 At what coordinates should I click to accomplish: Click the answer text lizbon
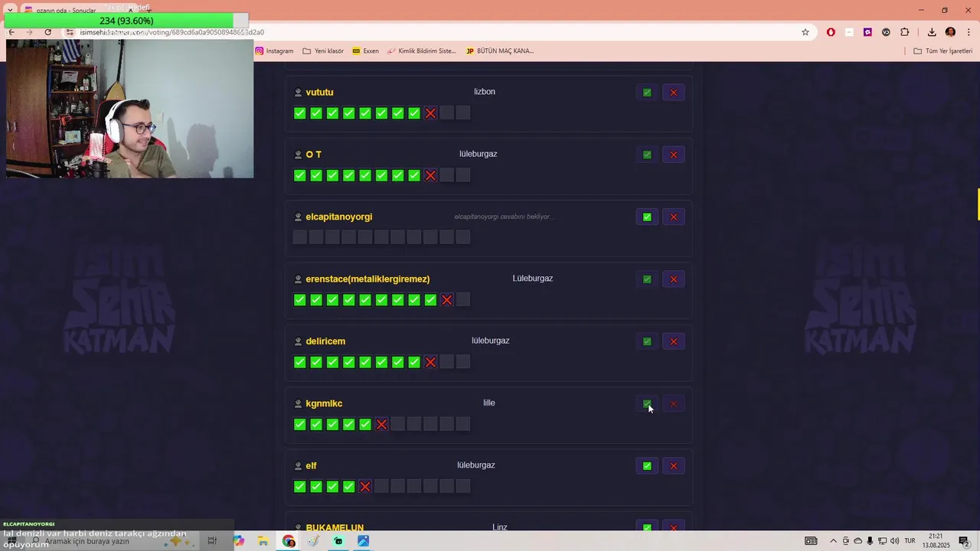[485, 92]
